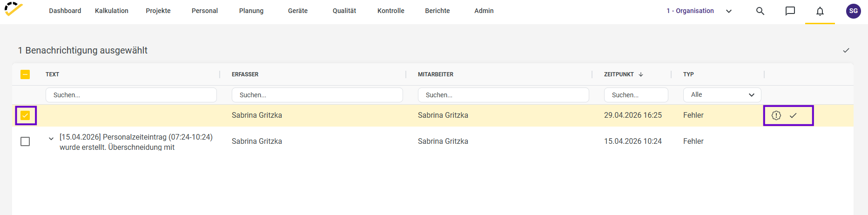Open the search magnifier icon
Viewport: 868px width, 215px height.
(x=760, y=11)
